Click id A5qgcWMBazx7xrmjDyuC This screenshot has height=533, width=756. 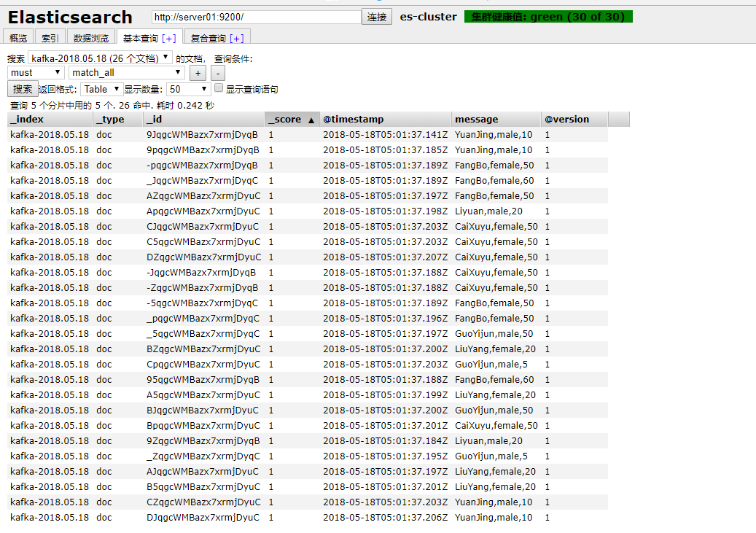(x=203, y=395)
